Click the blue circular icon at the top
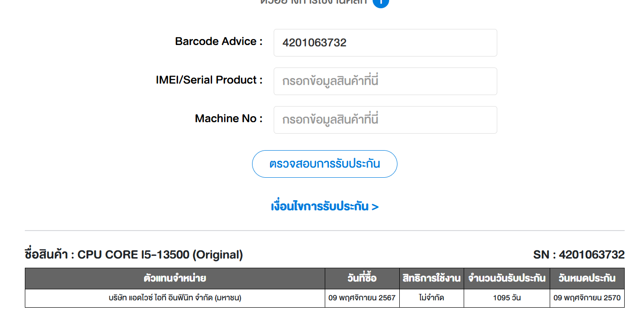644x310 pixels. coord(380,2)
